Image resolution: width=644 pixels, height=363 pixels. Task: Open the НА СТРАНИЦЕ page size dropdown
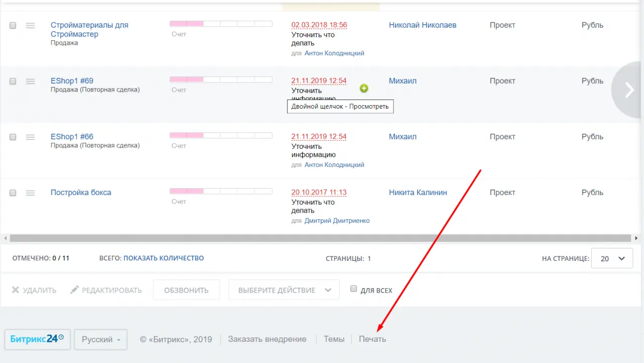tap(612, 258)
